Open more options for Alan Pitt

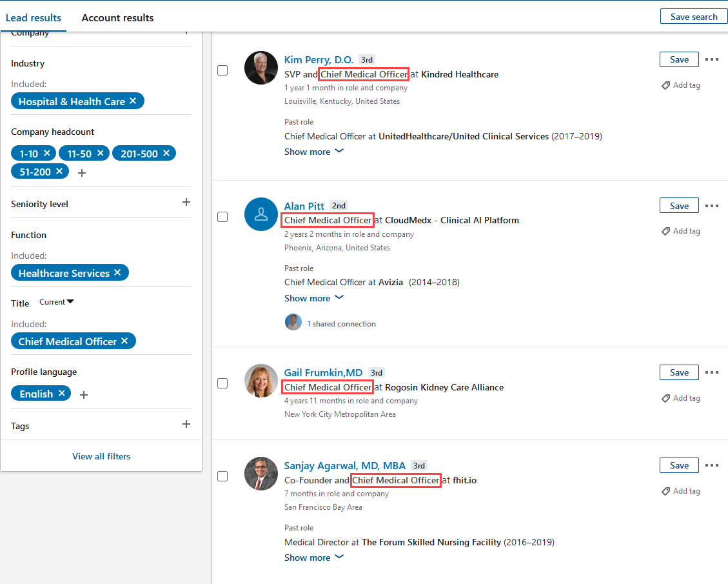click(712, 206)
